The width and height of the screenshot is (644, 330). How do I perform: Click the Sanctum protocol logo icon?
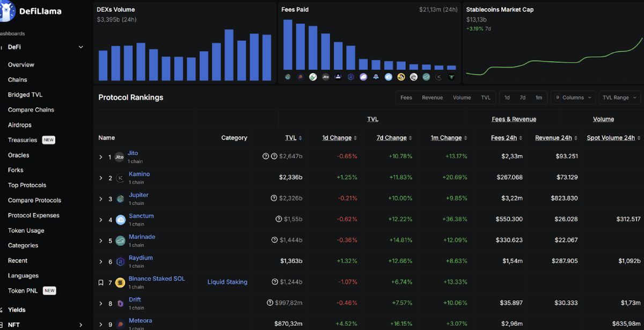coord(120,220)
